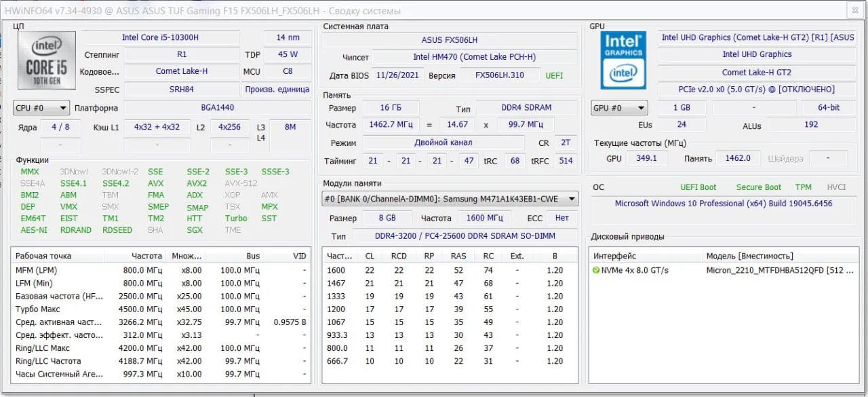This screenshot has width=868, height=397.
Task: Click the 'Интерфейс' column header
Action: [x=615, y=256]
